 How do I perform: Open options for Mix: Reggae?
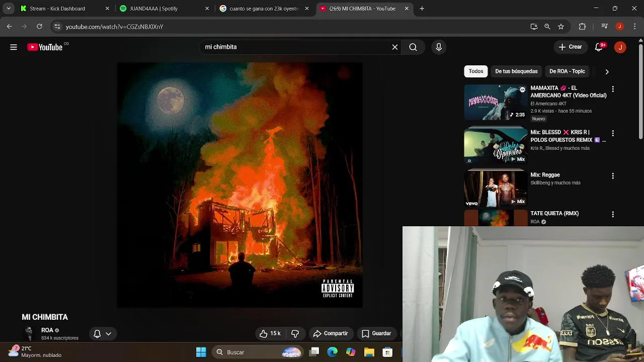tap(613, 176)
